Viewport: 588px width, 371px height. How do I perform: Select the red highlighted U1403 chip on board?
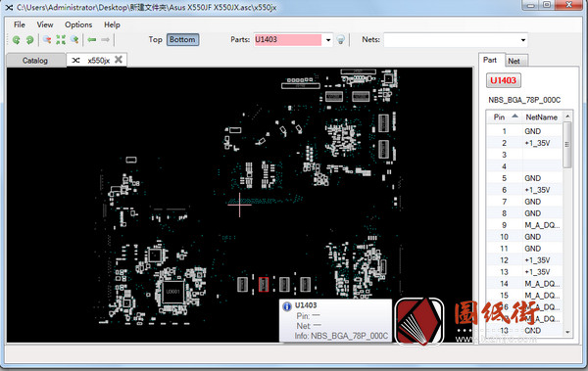264,285
